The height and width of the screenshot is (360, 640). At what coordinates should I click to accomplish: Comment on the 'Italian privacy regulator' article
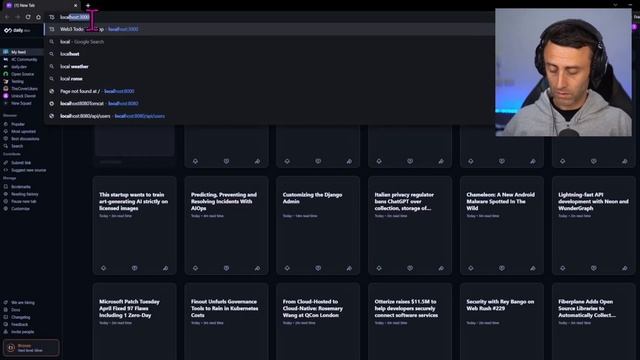click(x=410, y=268)
